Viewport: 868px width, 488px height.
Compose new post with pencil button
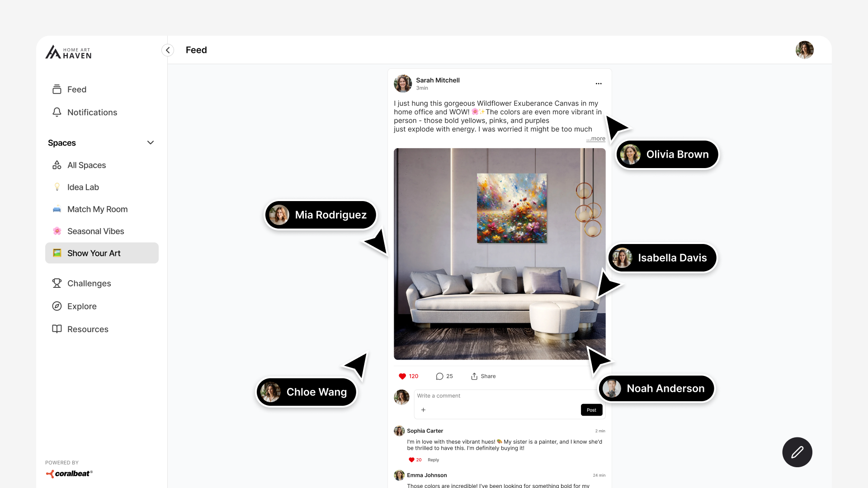tap(797, 452)
